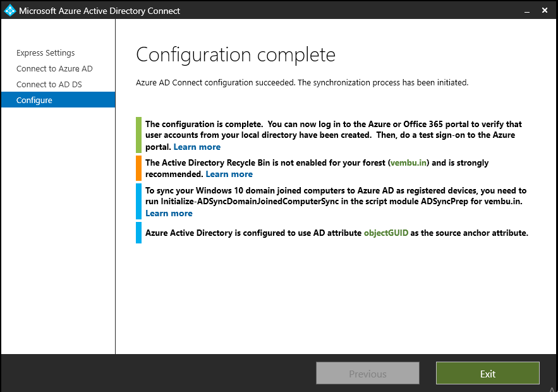
Task: Click blue info bar beside source anchor message
Action: point(138,233)
